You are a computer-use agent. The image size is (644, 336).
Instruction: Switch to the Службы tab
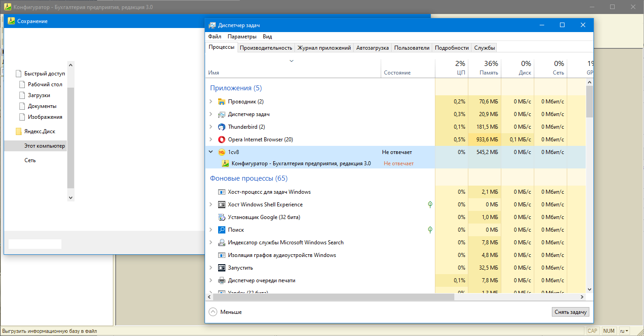(x=485, y=47)
